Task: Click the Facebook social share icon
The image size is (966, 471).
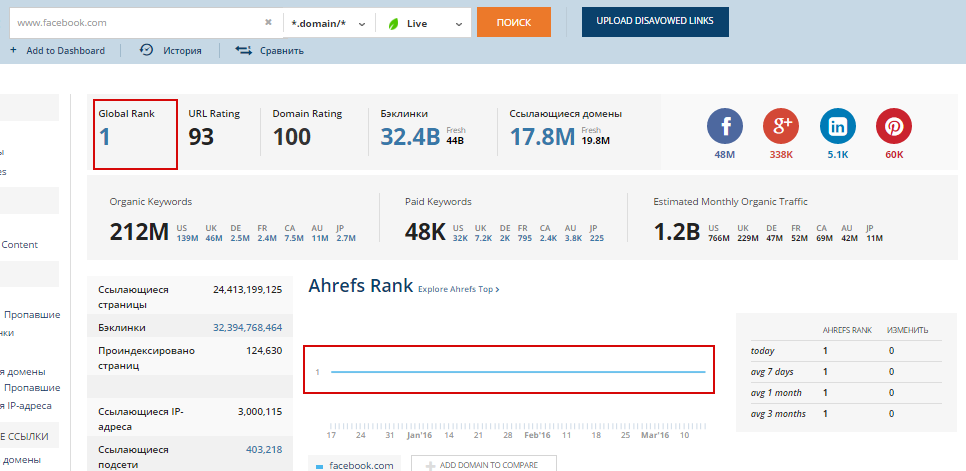Action: point(725,127)
